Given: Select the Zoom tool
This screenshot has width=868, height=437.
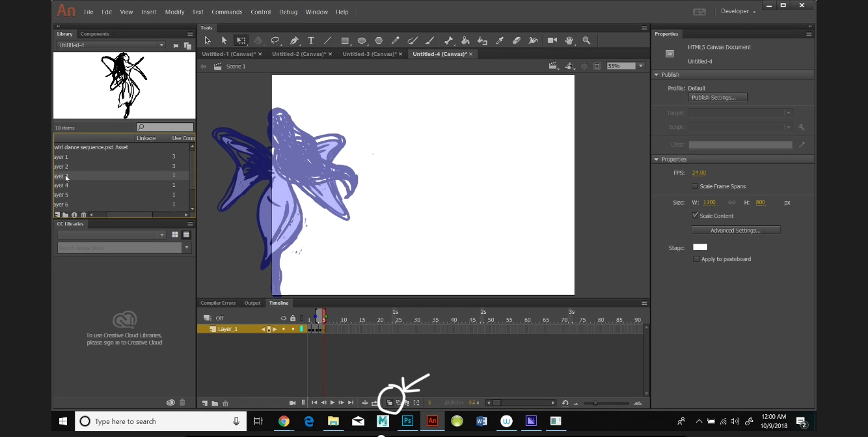Looking at the screenshot, I should pyautogui.click(x=586, y=40).
